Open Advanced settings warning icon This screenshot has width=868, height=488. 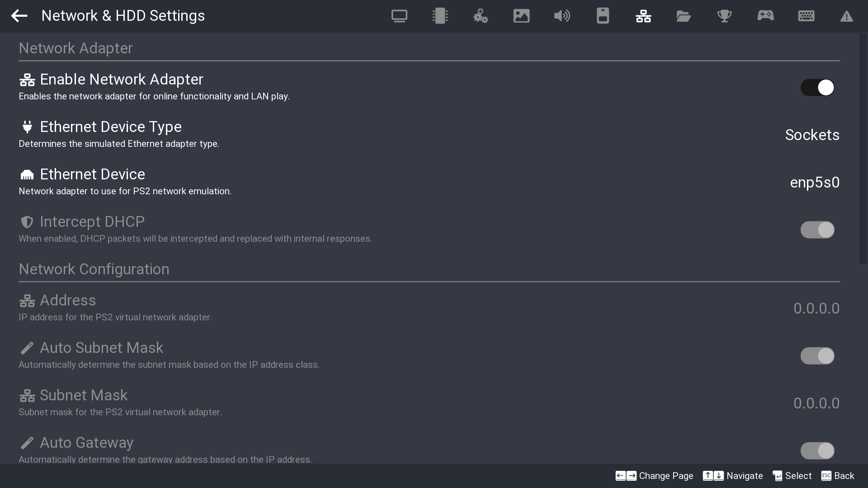846,17
